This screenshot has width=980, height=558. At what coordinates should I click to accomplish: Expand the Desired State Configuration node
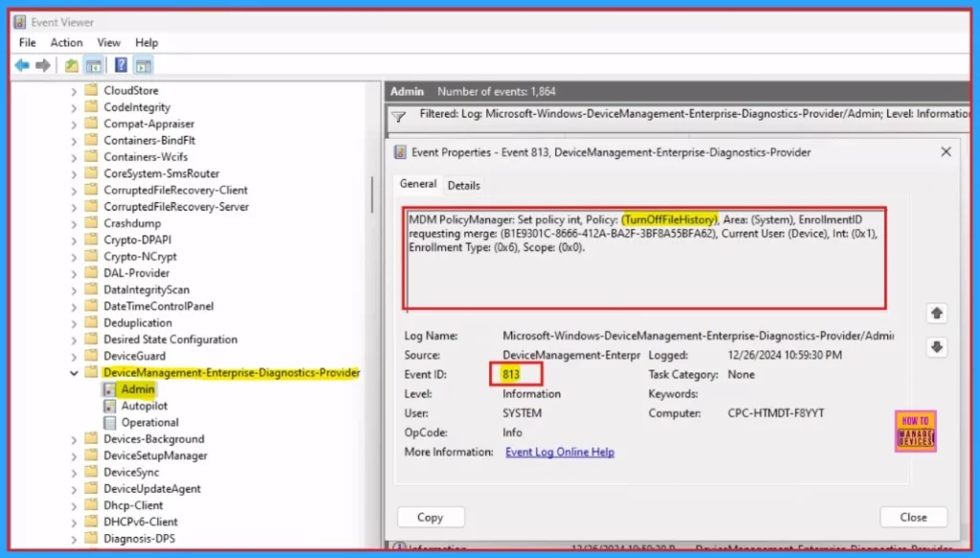pyautogui.click(x=74, y=340)
